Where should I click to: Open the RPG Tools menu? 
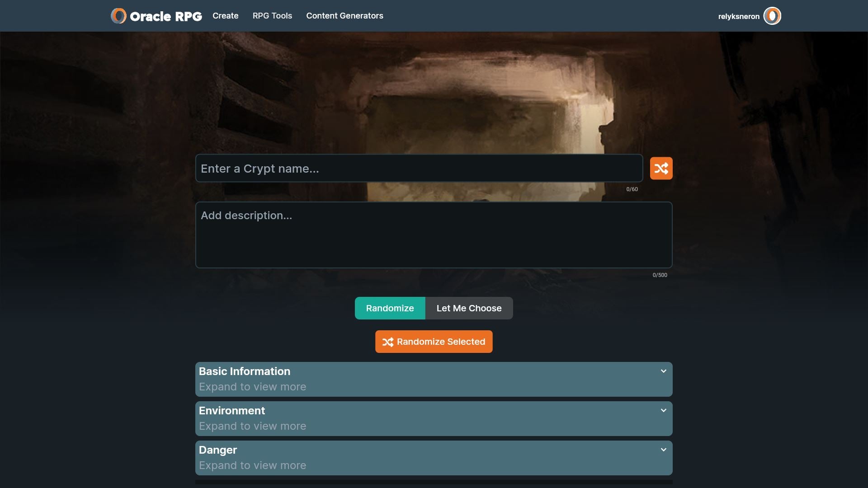click(x=272, y=16)
